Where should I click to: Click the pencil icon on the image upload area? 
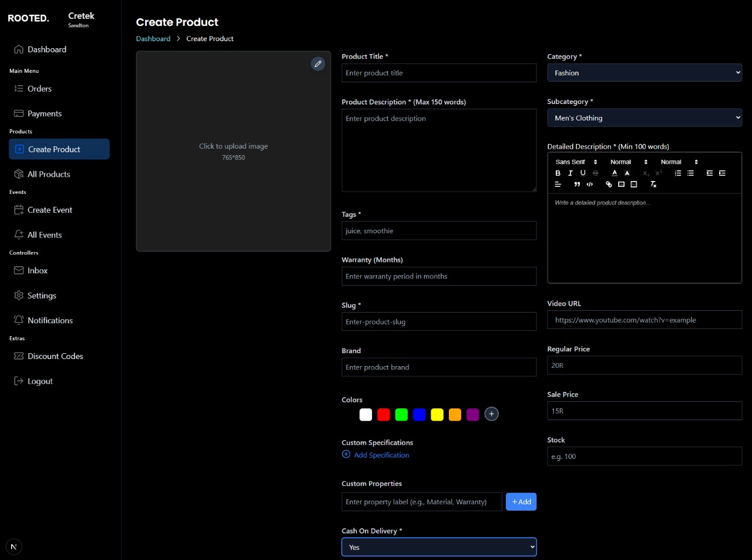pyautogui.click(x=318, y=63)
